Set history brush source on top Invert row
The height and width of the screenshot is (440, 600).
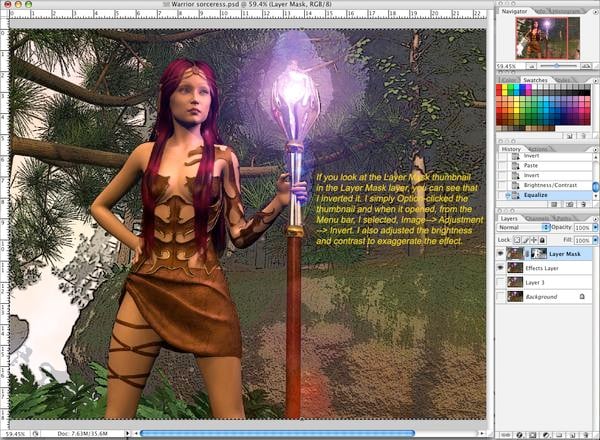(x=502, y=156)
